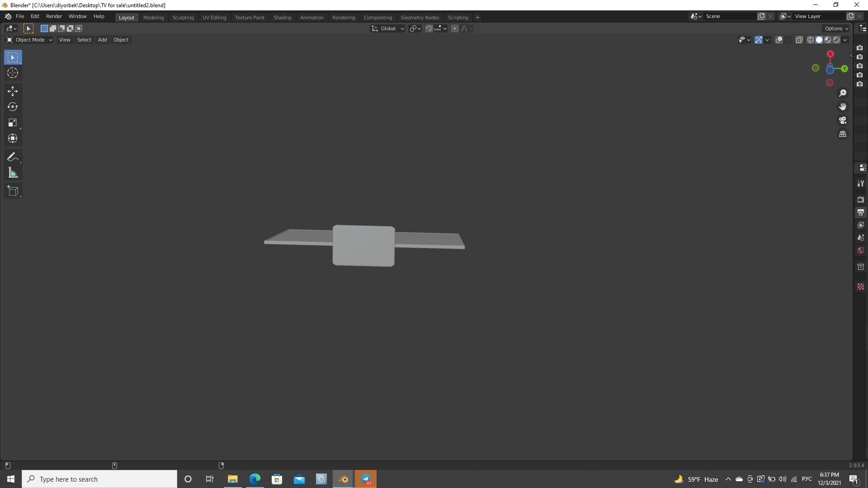Switch perspective/orthographic grid icon

[x=843, y=134]
